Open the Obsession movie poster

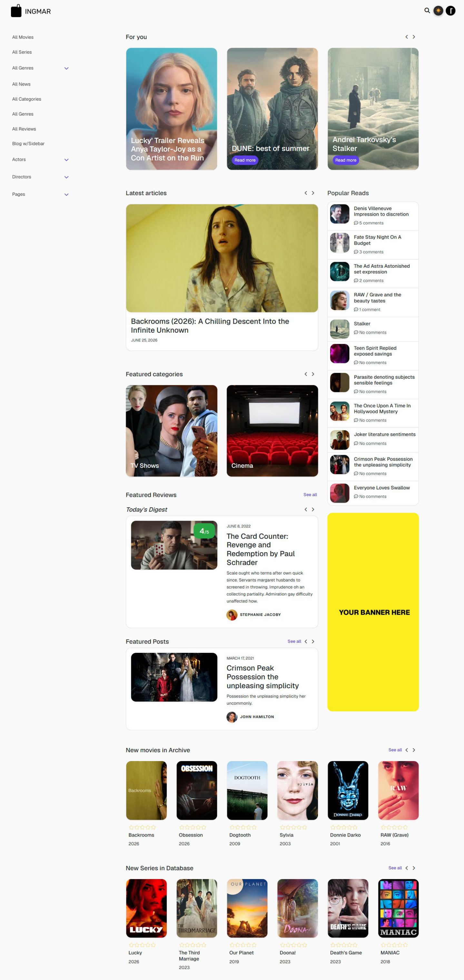197,790
